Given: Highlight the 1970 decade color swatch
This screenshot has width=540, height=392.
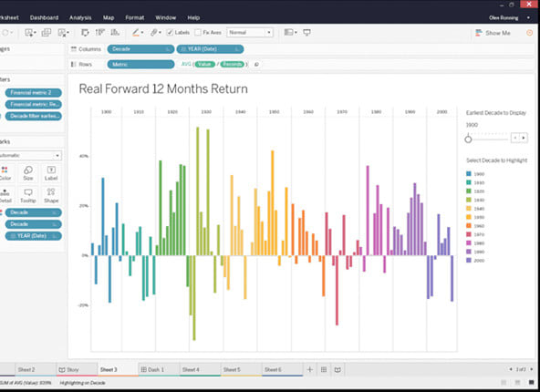Looking at the screenshot, I should (469, 234).
